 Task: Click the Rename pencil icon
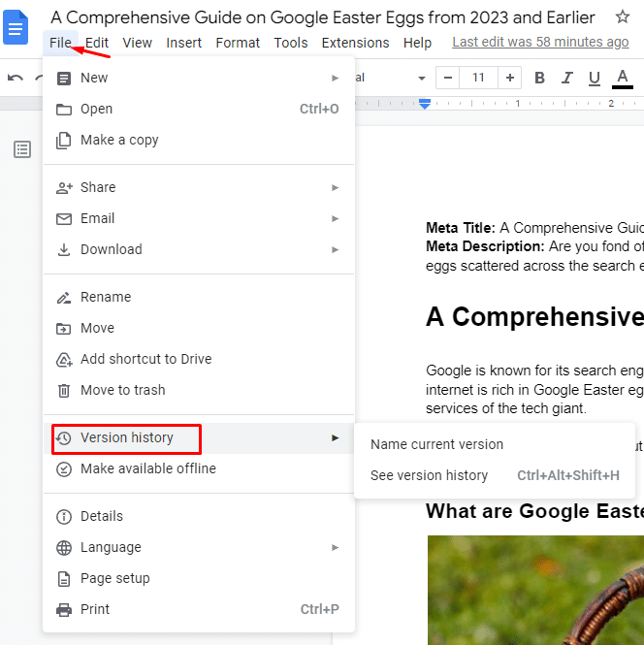tap(64, 298)
